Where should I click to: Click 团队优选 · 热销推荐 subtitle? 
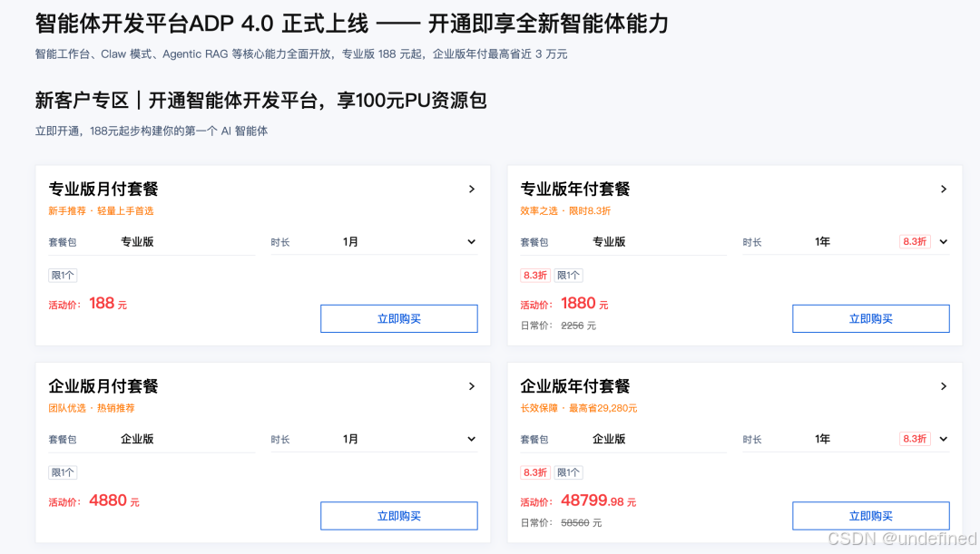tap(92, 409)
